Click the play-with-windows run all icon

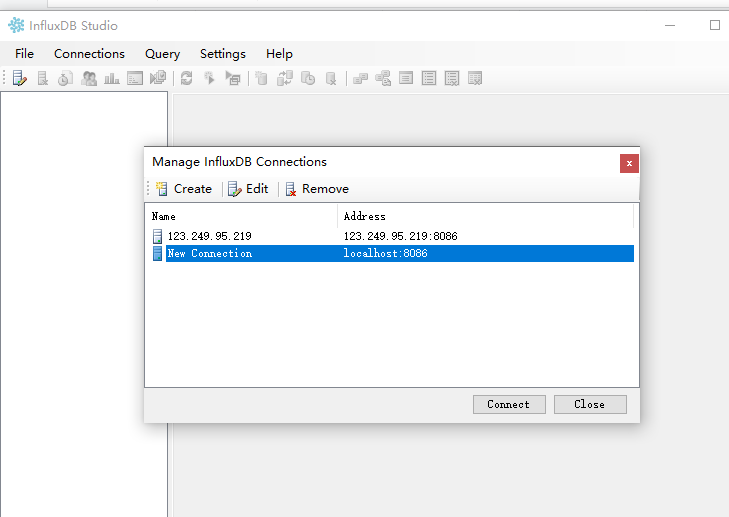pyautogui.click(x=233, y=78)
